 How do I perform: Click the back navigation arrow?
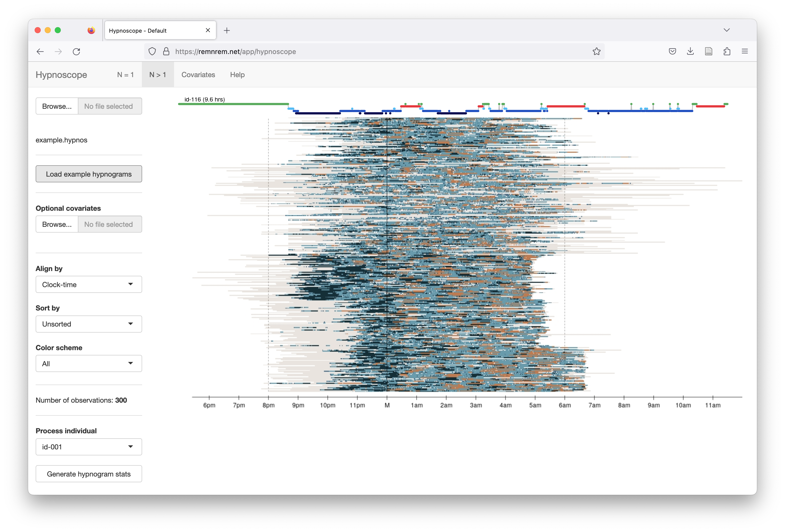click(40, 52)
